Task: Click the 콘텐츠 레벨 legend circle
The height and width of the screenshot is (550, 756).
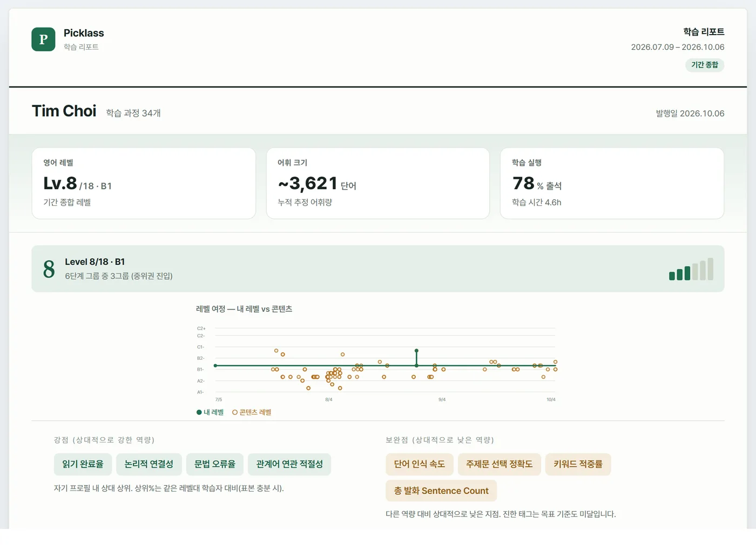Action: (x=235, y=412)
